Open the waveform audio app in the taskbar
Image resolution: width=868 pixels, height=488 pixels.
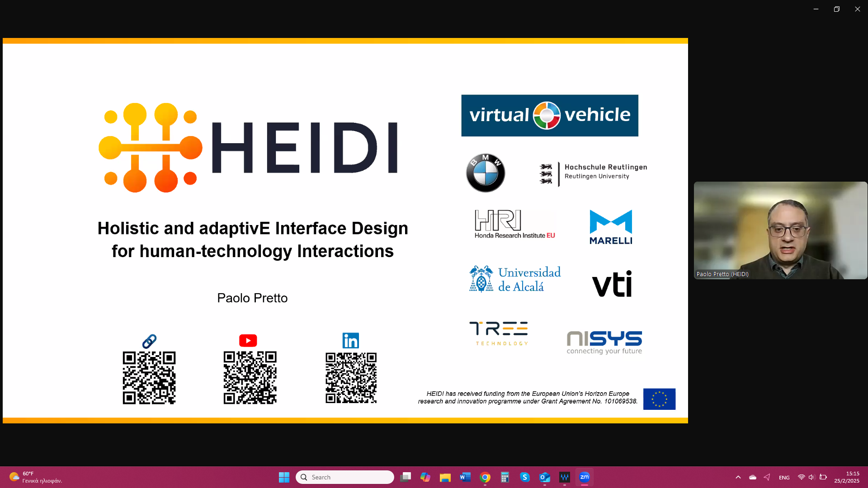(x=565, y=477)
